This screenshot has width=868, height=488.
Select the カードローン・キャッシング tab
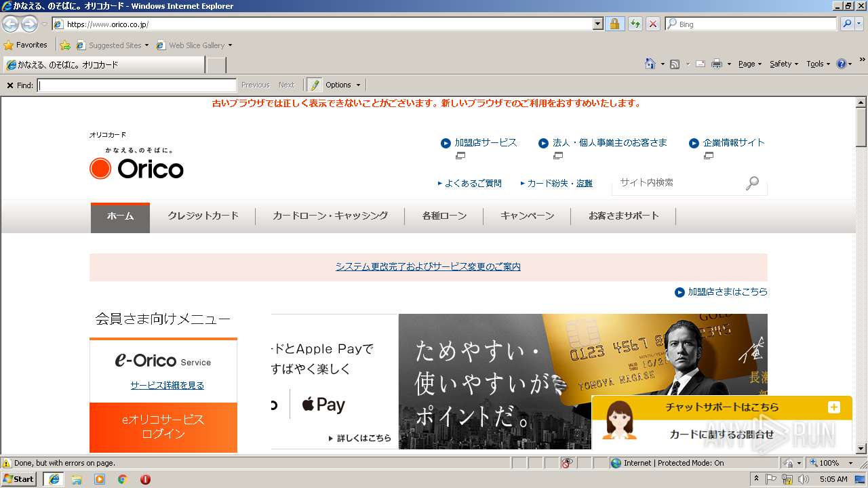point(330,216)
